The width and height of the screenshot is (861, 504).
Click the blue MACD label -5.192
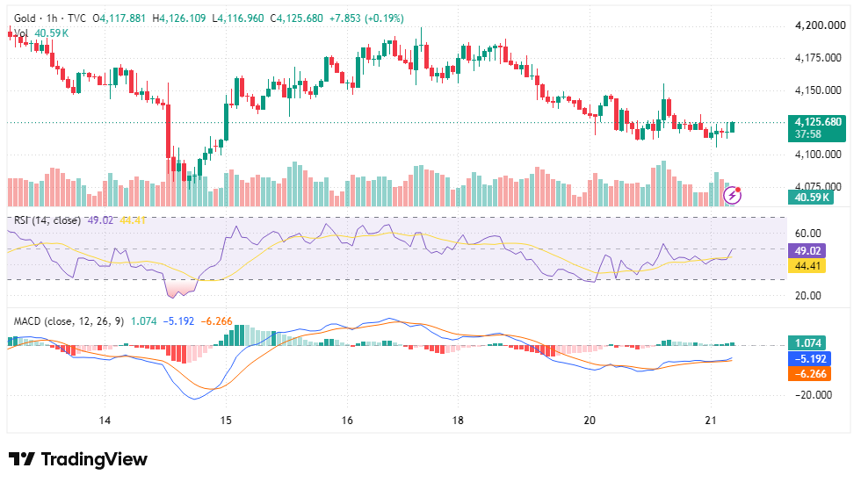[x=809, y=358]
